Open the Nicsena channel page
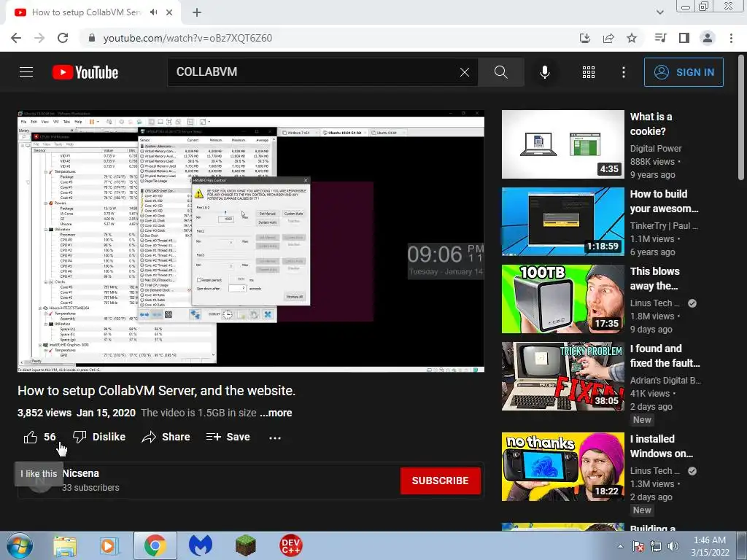Screen dimensions: 747x560 coord(81,473)
